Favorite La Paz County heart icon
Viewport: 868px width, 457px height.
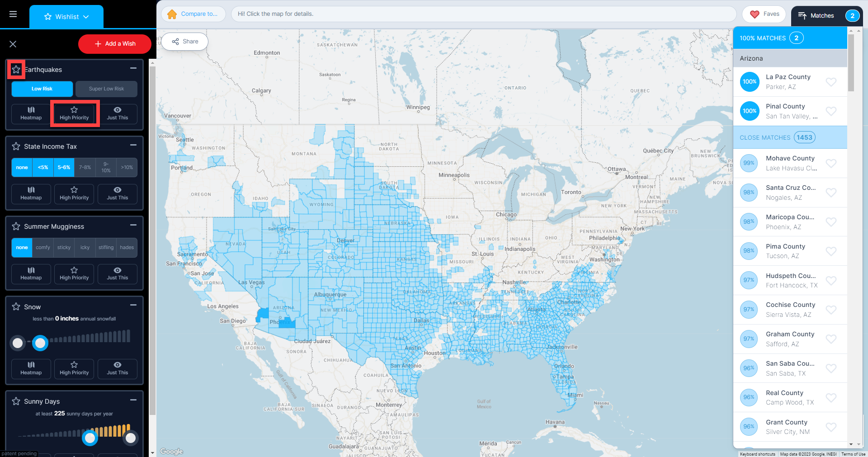tap(831, 82)
